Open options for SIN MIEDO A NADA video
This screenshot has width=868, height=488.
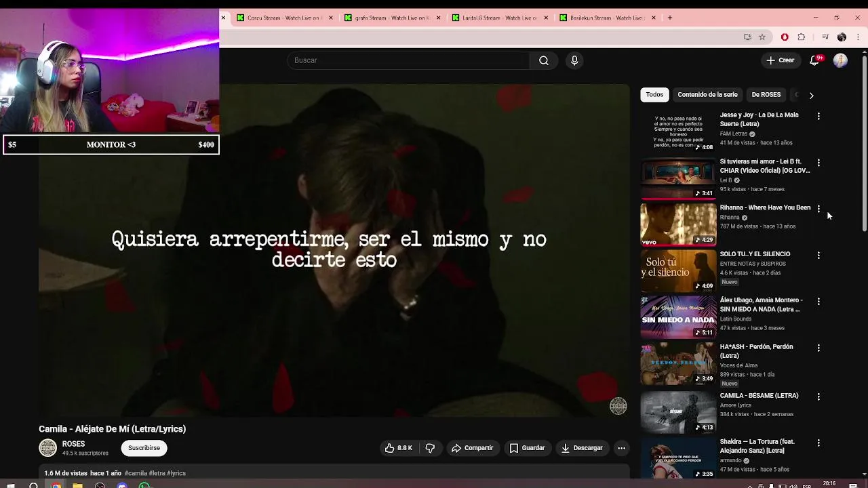(818, 302)
